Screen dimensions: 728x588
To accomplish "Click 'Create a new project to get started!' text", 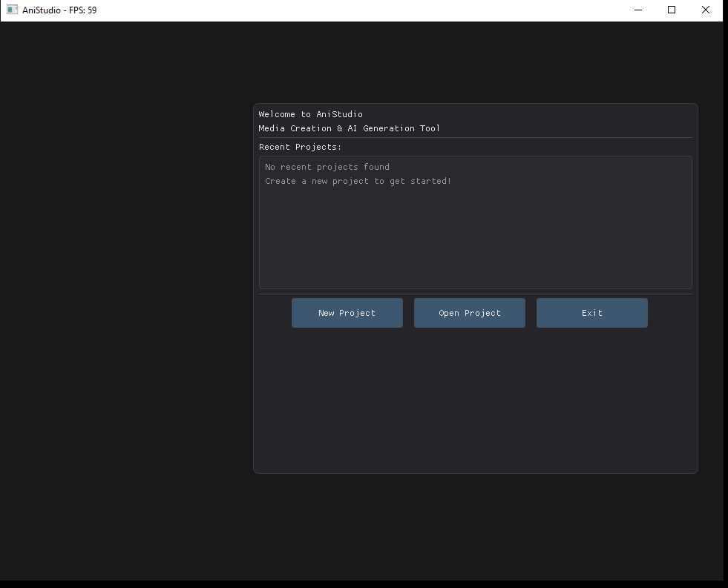I will (358, 182).
